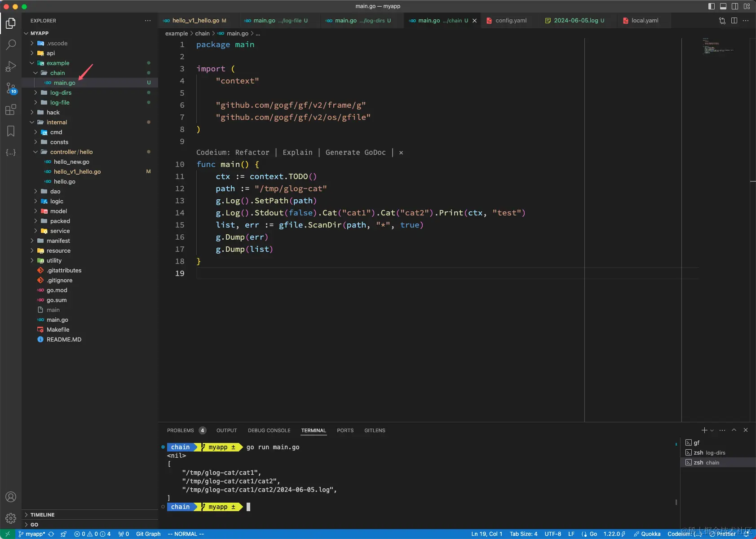756x539 pixels.
Task: Open Accounts icon in activity bar
Action: (11, 497)
